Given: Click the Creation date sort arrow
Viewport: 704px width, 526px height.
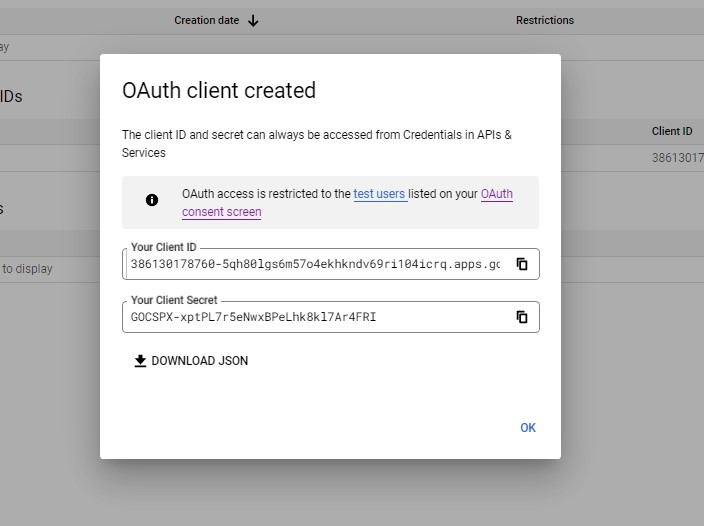Looking at the screenshot, I should pos(253,21).
